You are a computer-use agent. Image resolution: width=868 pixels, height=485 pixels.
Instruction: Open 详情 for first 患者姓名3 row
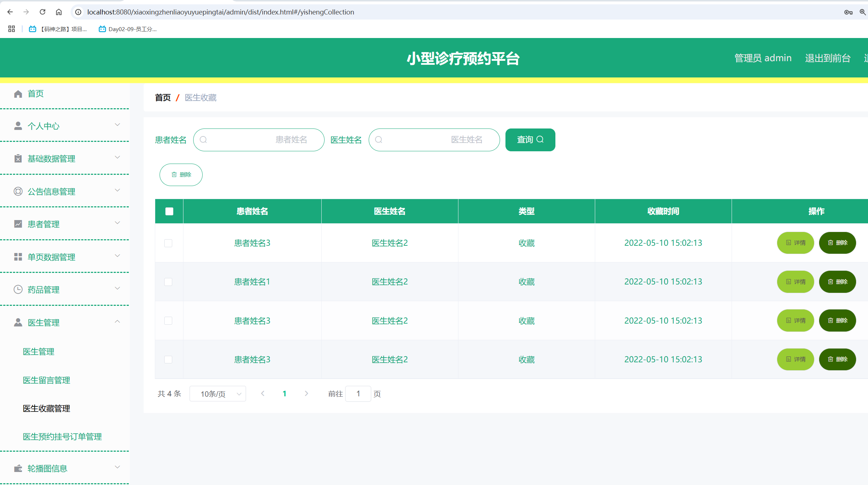point(795,243)
